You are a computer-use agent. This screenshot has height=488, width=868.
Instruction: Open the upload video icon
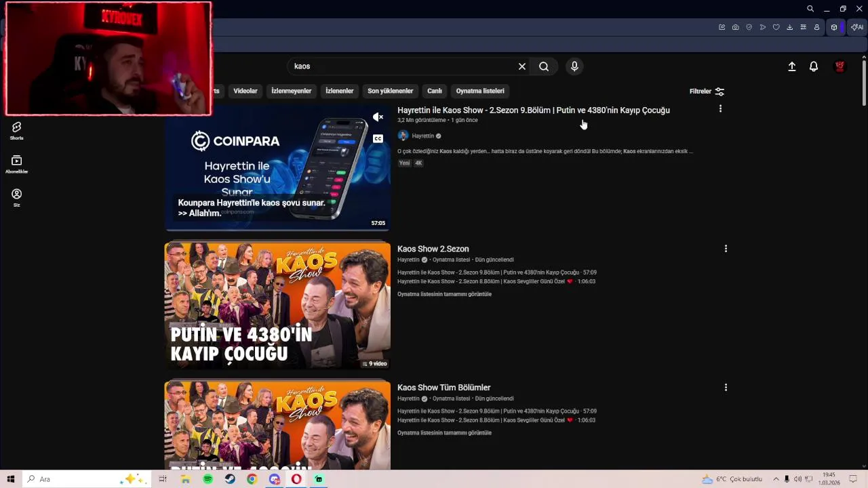pyautogui.click(x=791, y=66)
